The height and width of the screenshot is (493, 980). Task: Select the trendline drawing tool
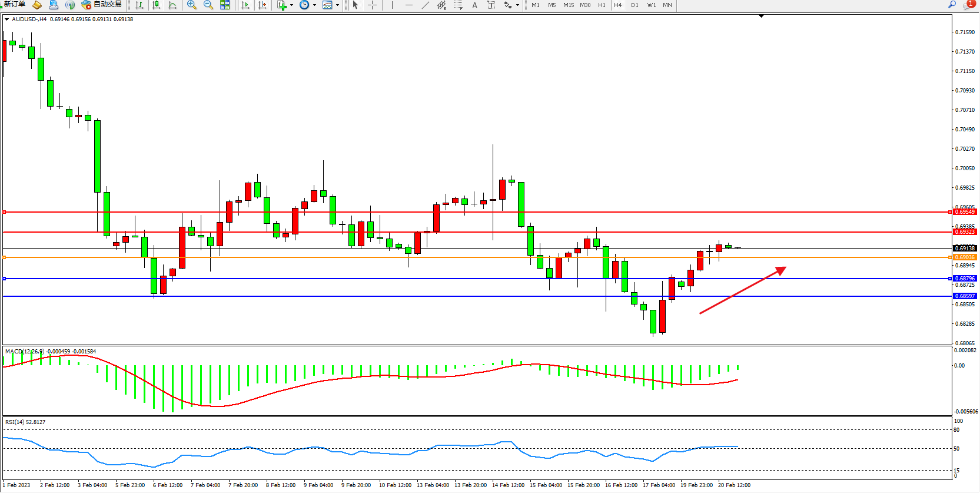click(x=426, y=5)
